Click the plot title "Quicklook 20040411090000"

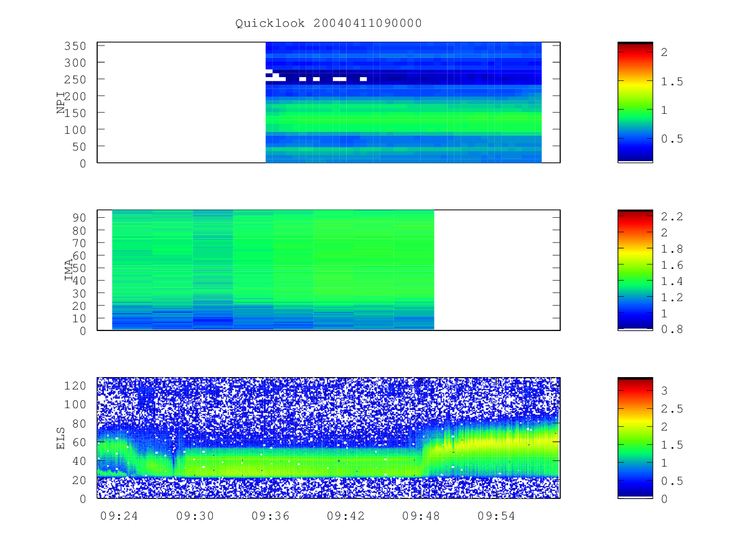click(x=329, y=23)
